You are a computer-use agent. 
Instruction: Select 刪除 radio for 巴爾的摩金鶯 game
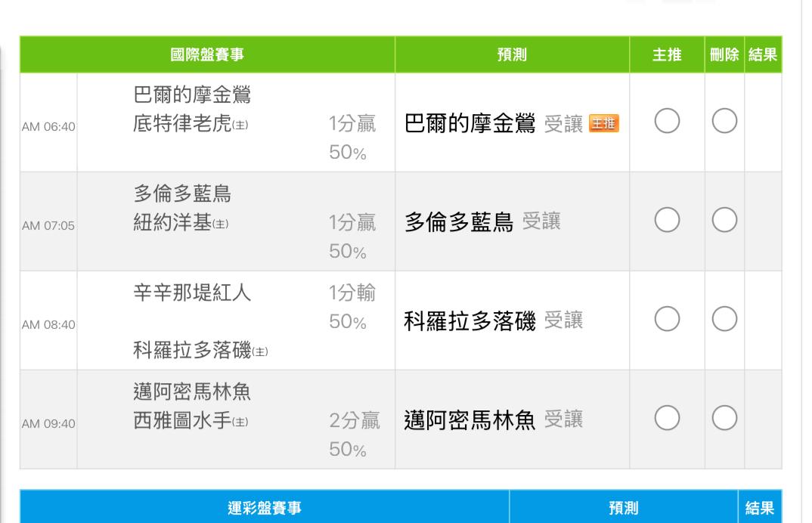coord(724,121)
